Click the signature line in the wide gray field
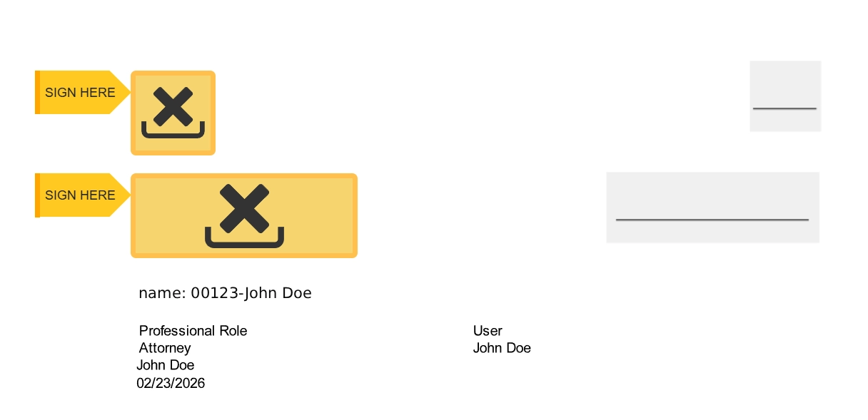Viewport: 868px width, 420px height. tap(712, 220)
